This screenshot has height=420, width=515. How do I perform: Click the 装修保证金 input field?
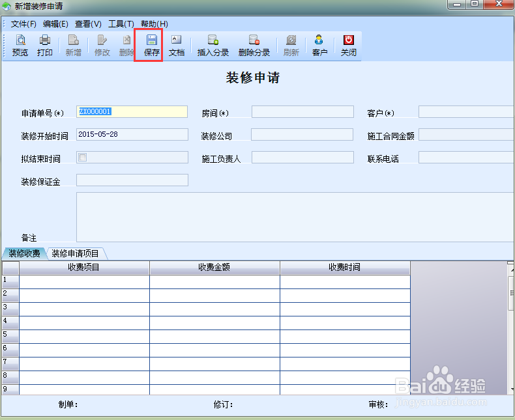(x=132, y=180)
